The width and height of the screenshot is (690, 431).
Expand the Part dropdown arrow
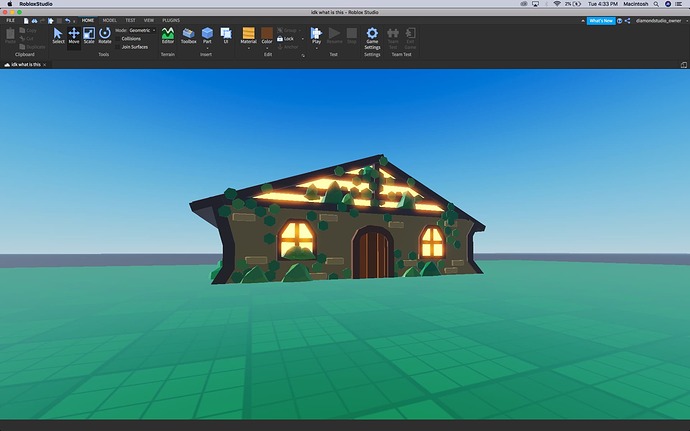[x=207, y=48]
